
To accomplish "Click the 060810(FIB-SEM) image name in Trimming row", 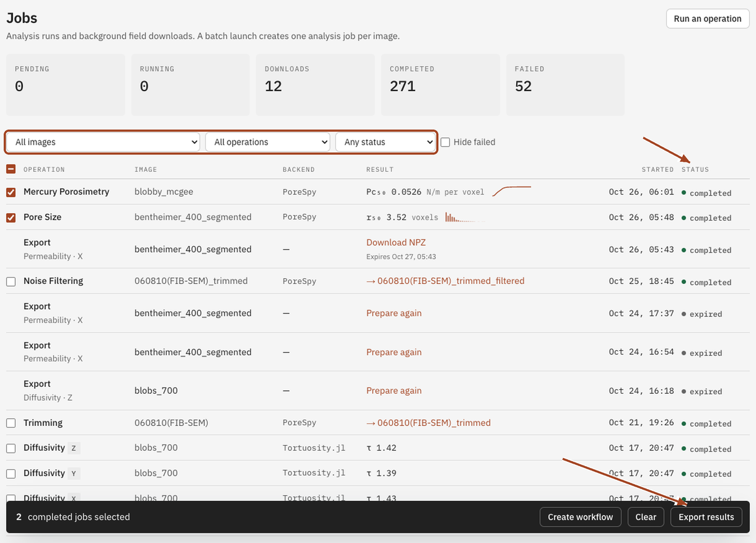I will tap(171, 423).
